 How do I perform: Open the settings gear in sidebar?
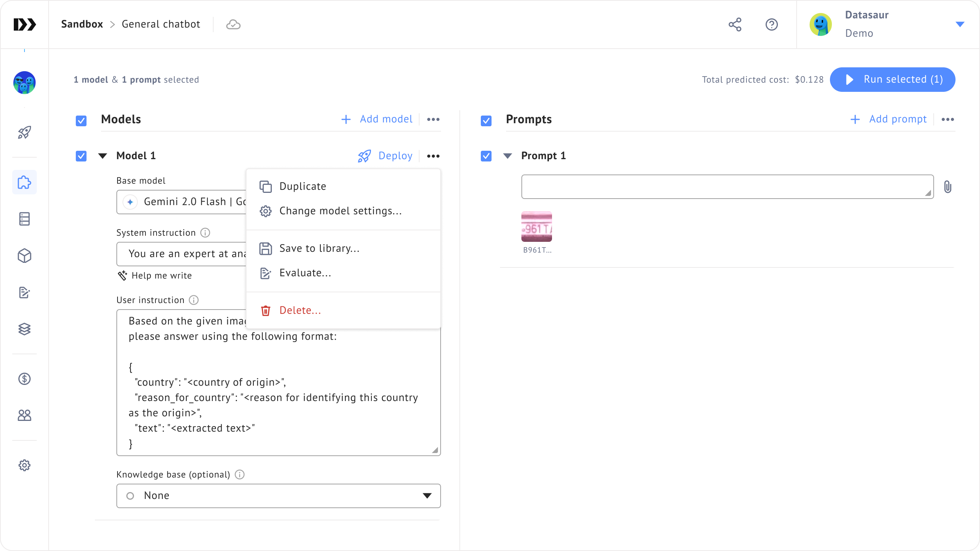24,465
